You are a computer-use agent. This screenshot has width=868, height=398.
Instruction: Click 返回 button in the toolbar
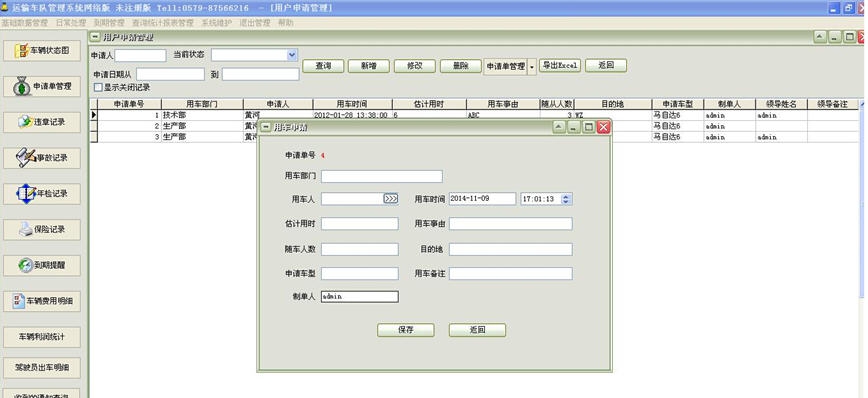click(x=606, y=65)
